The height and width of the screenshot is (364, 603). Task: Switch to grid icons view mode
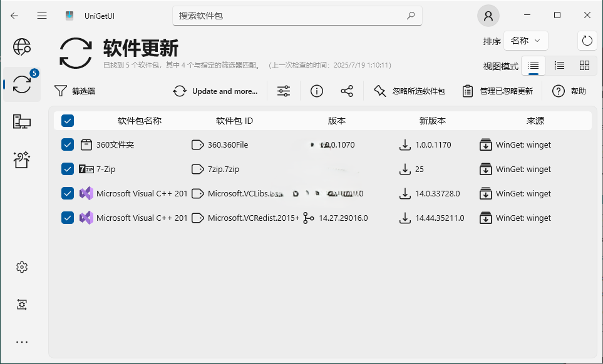point(585,66)
